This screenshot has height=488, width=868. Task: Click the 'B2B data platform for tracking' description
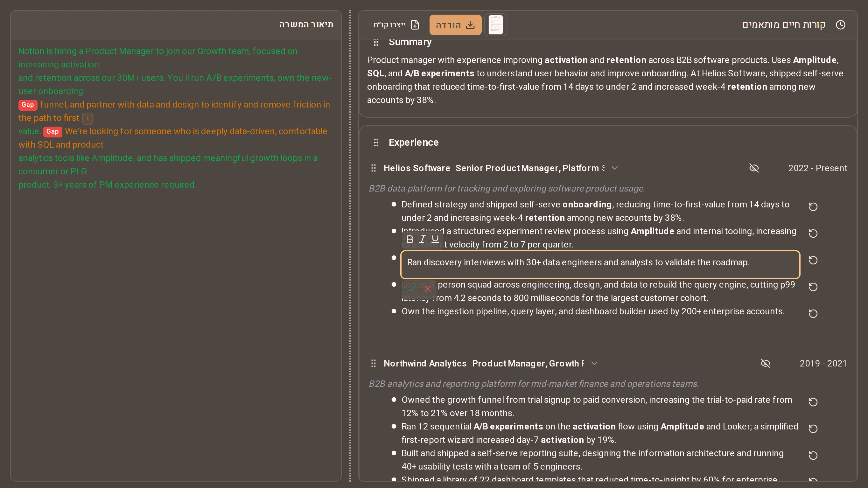[x=507, y=188]
